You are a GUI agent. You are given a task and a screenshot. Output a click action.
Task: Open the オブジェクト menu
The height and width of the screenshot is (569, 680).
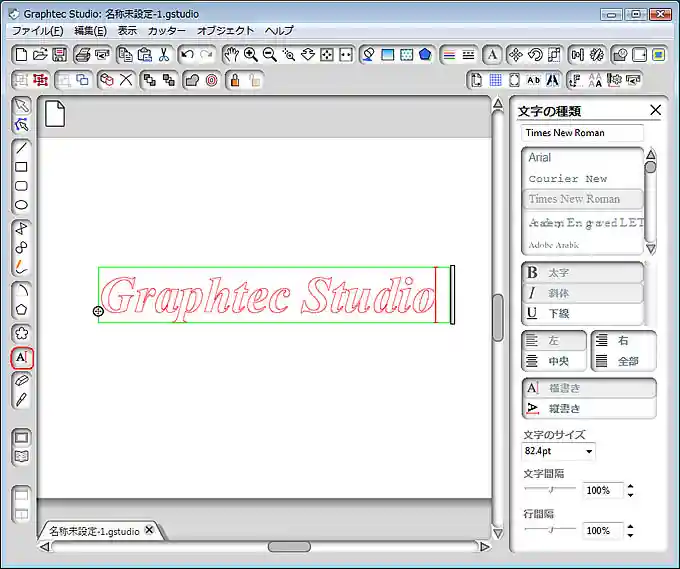[x=226, y=31]
